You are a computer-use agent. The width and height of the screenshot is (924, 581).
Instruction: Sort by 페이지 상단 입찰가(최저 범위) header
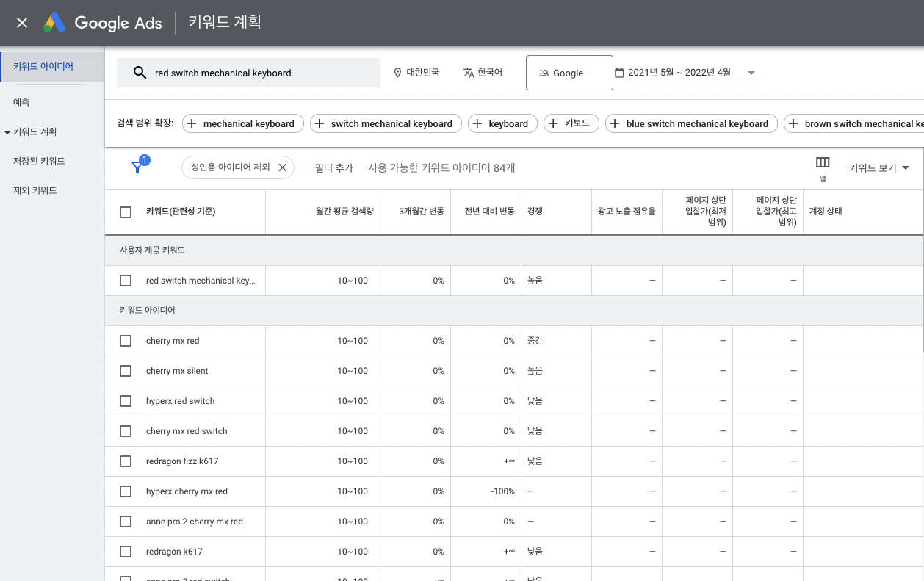tap(706, 212)
